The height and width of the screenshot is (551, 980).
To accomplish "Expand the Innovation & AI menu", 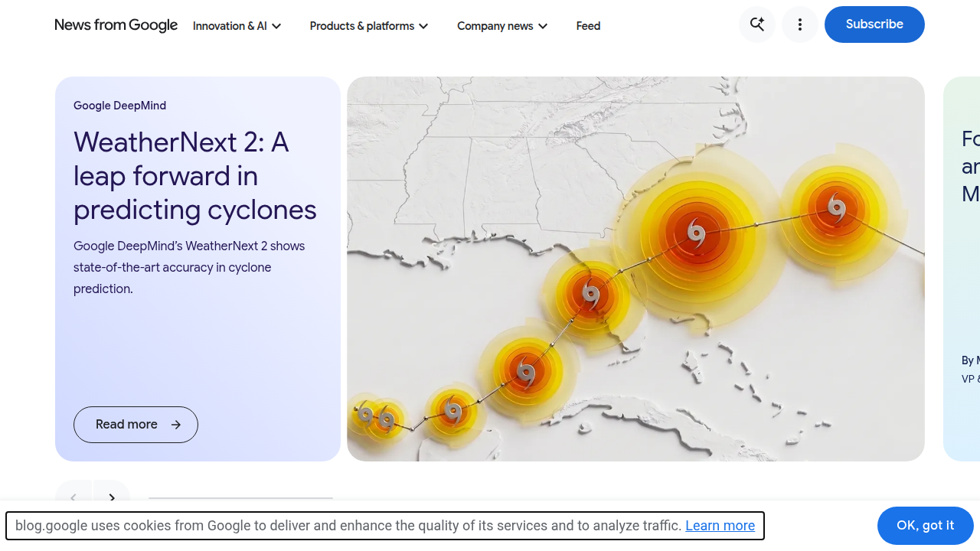I will (237, 26).
